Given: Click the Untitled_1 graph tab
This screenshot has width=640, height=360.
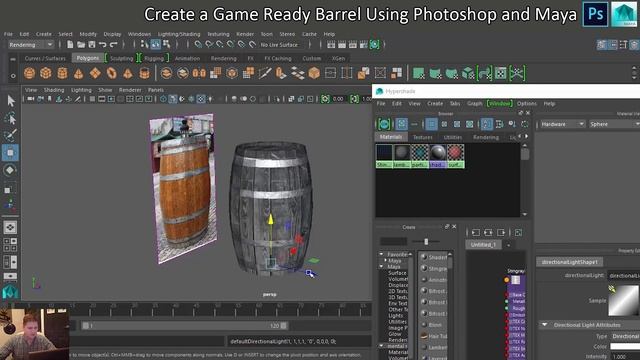Looking at the screenshot, I should [x=483, y=244].
